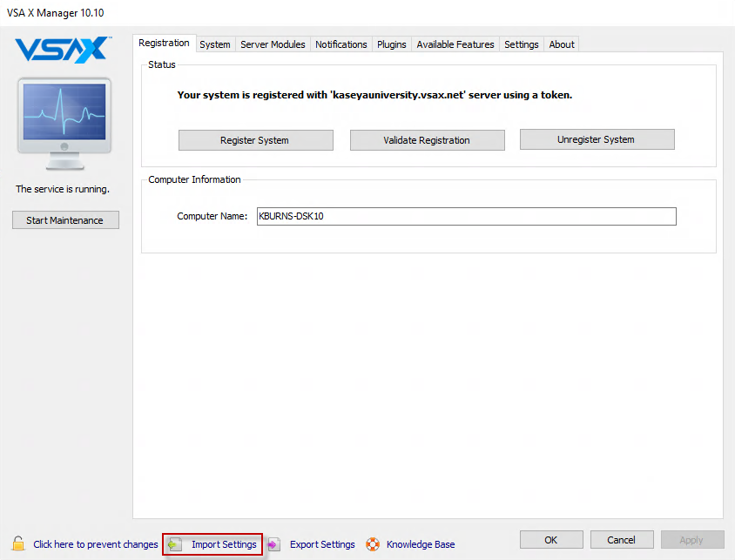Go to the Notifications tab
The width and height of the screenshot is (735, 560).
click(x=341, y=44)
